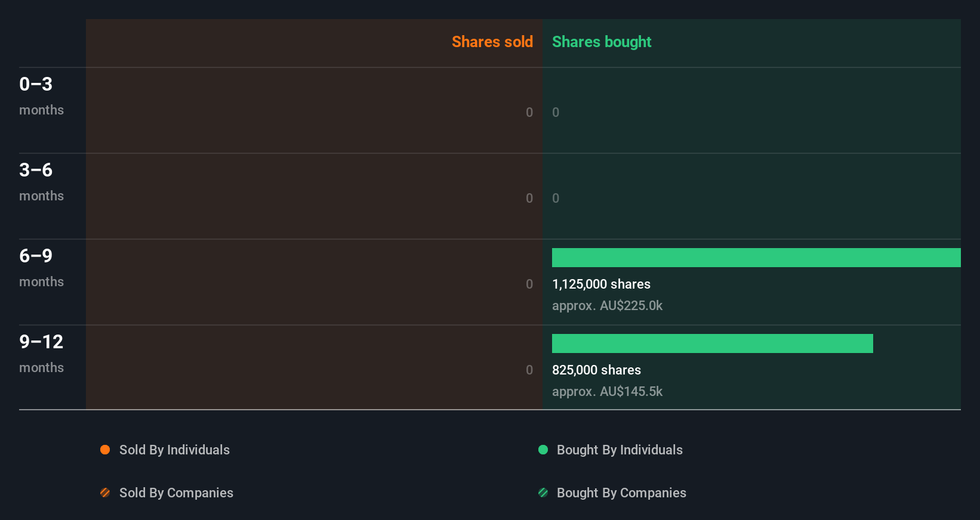The image size is (980, 520).
Task: Select the Bought By Companies legend label
Action: click(621, 493)
